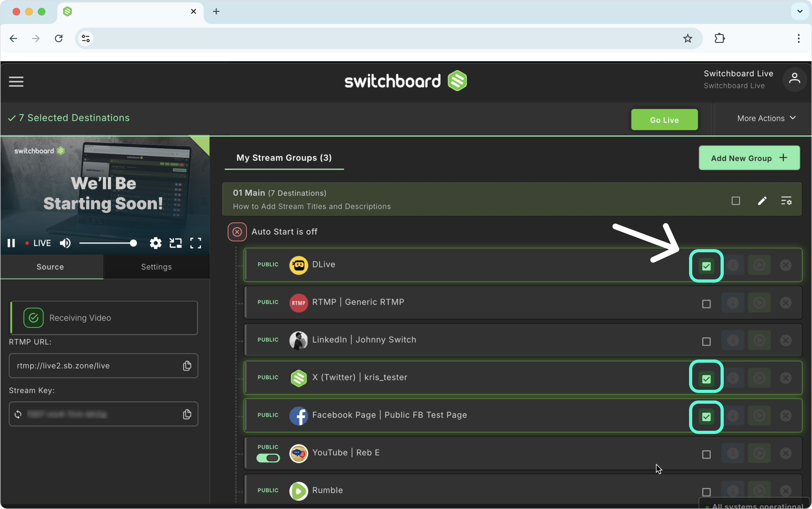The image size is (812, 509).
Task: Click the Auto Start off icon
Action: 237,232
